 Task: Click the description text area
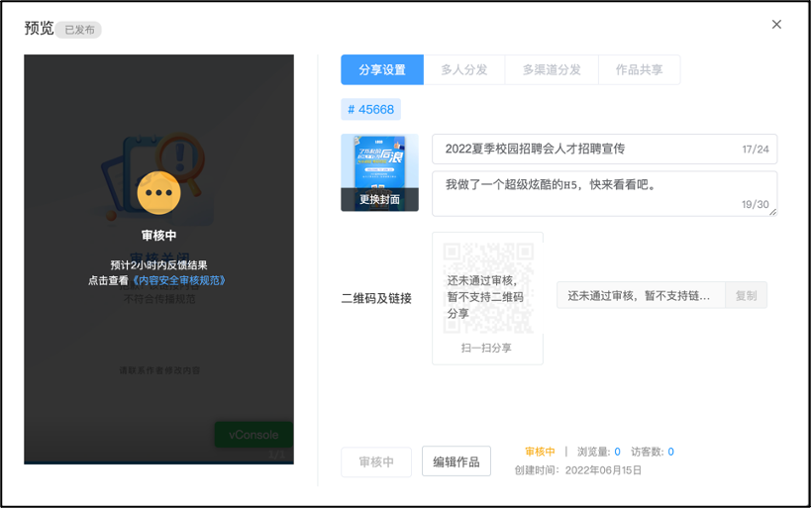pyautogui.click(x=604, y=192)
